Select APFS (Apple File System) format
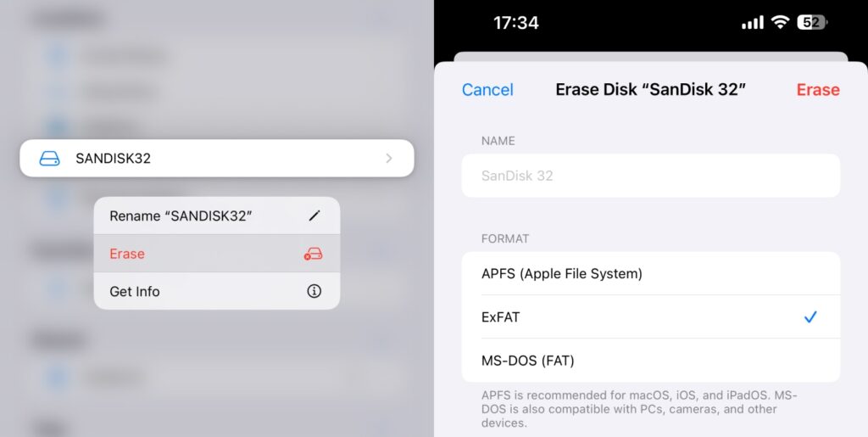 pos(651,273)
